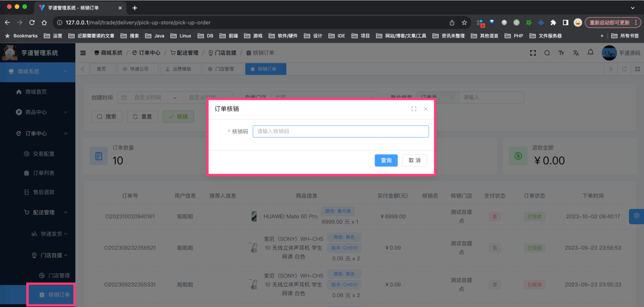Image resolution: width=644 pixels, height=307 pixels.
Task: Click the blue settings gear on right edge
Action: (636, 216)
